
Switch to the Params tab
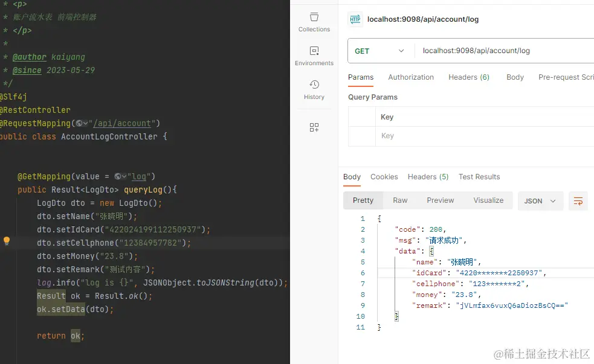pyautogui.click(x=361, y=77)
